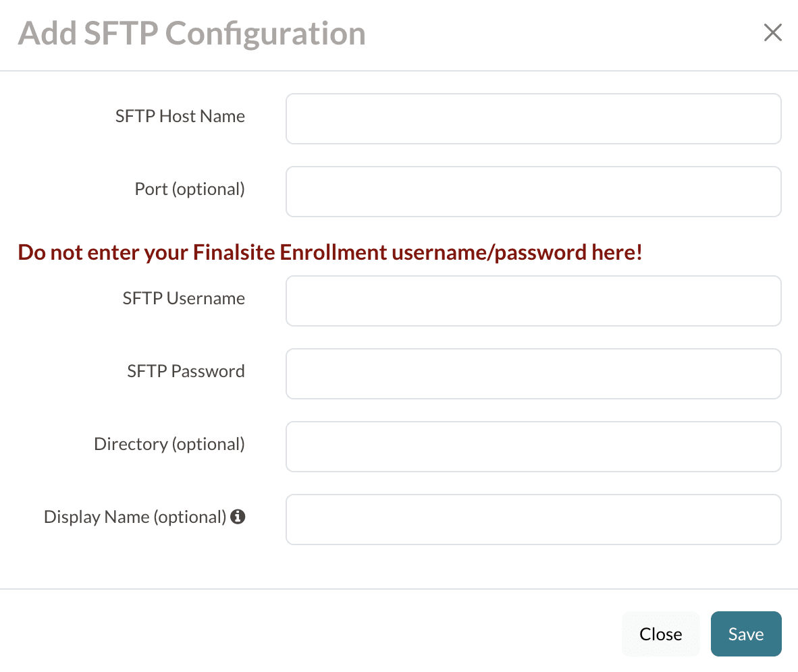Image resolution: width=798 pixels, height=672 pixels.
Task: Click the Display Name (optional) text box
Action: tap(533, 519)
